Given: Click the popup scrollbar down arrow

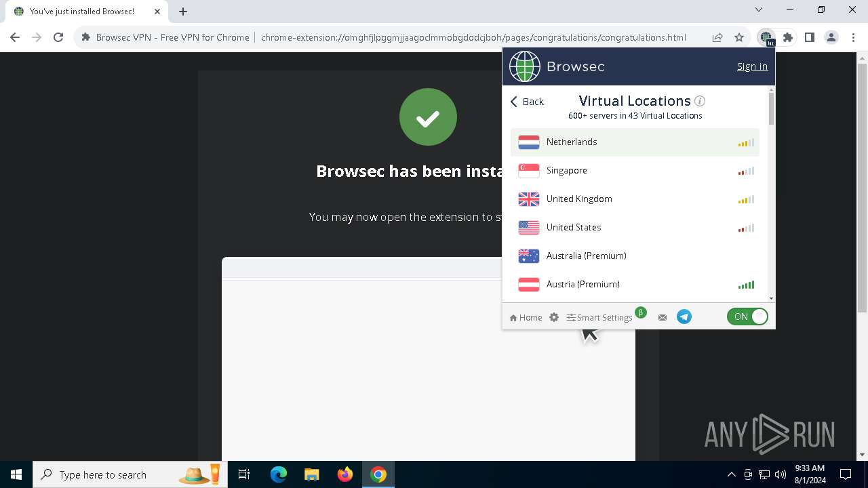Looking at the screenshot, I should pos(771,298).
